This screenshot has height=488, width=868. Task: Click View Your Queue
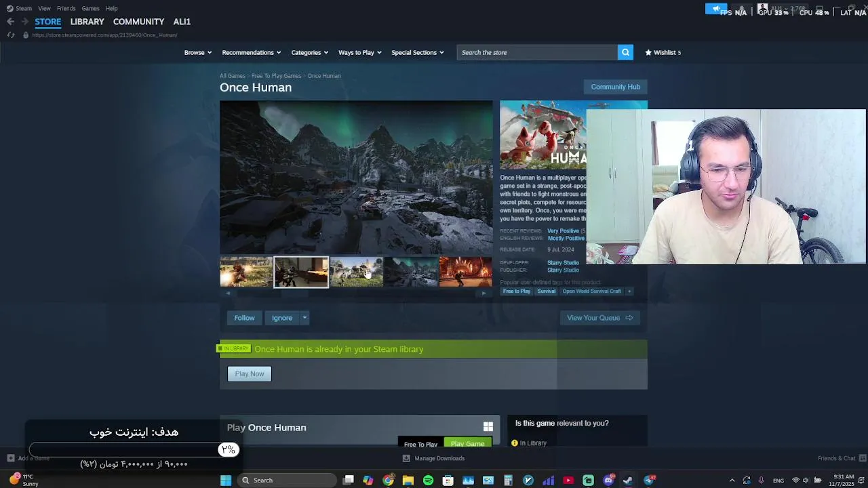coord(599,318)
